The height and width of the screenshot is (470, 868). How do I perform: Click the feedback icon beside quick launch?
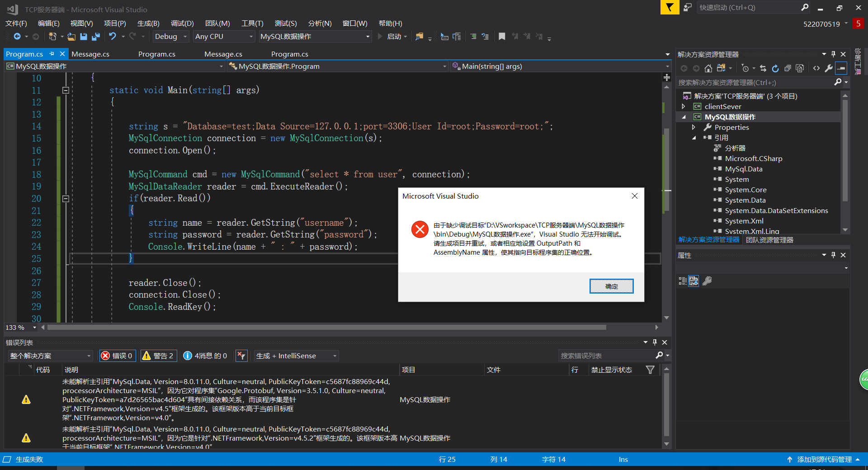pos(688,8)
